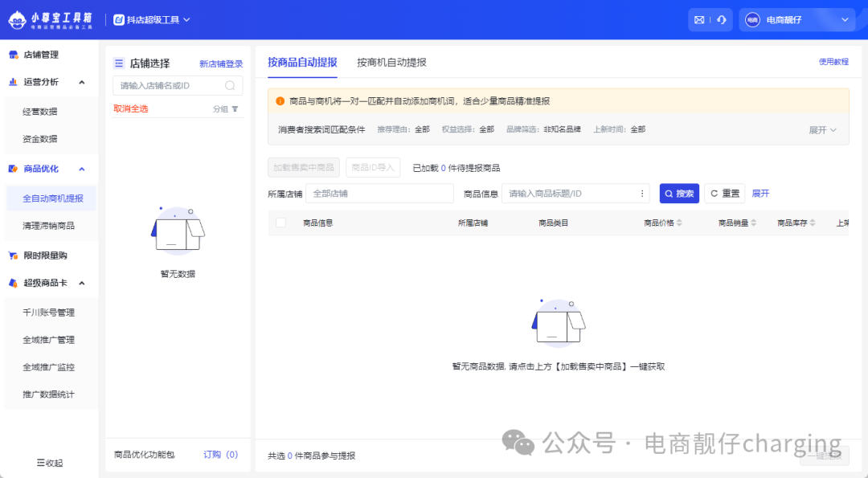Image resolution: width=868 pixels, height=478 pixels.
Task: Click the blue 搜索 search button
Action: coord(679,193)
